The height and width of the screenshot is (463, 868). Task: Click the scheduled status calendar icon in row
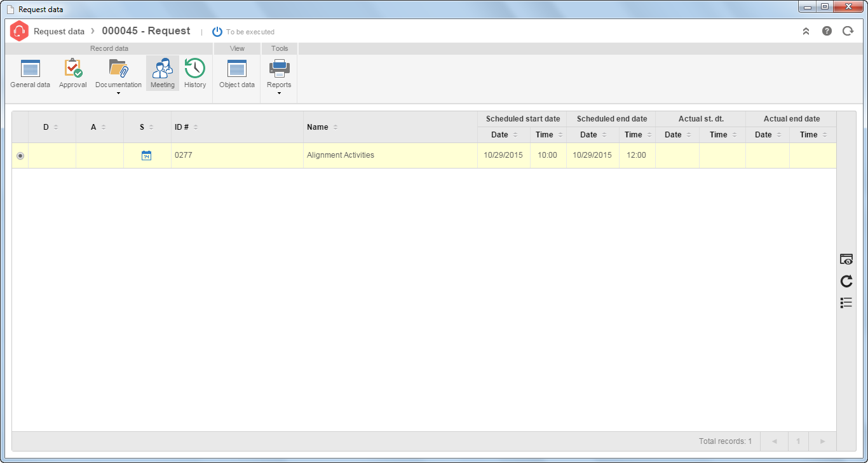point(147,155)
